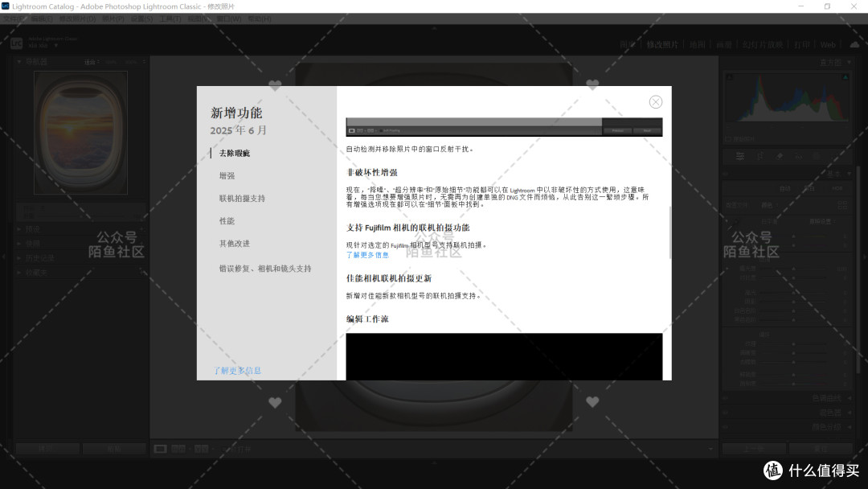The height and width of the screenshot is (489, 868).
Task: Open the 性能 section in the dialog
Action: (x=227, y=221)
